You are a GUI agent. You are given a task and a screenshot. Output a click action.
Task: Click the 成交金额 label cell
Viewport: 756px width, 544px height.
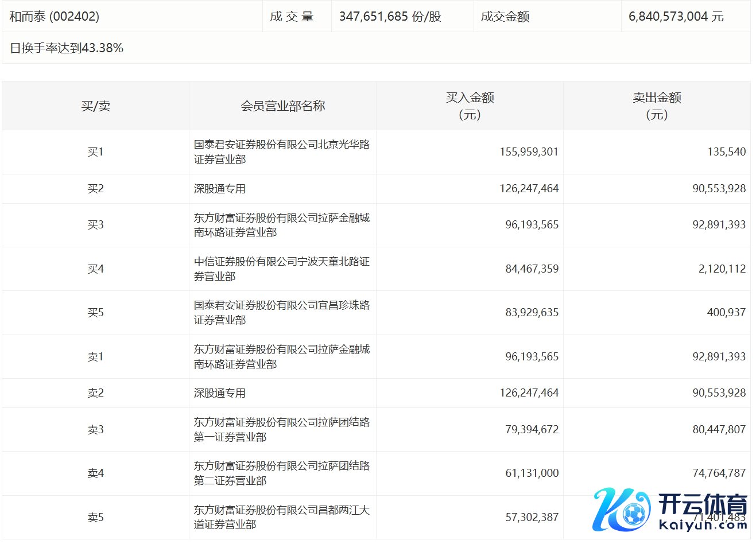505,17
